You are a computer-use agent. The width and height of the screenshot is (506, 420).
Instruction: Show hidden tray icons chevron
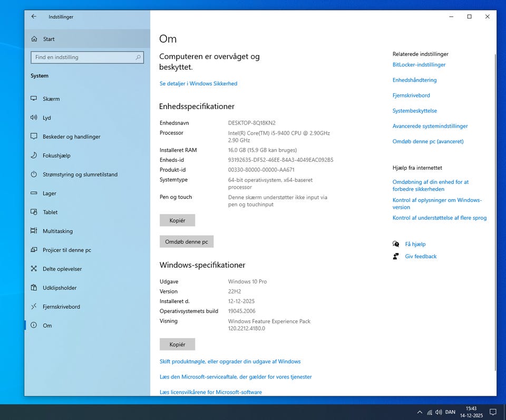420,412
